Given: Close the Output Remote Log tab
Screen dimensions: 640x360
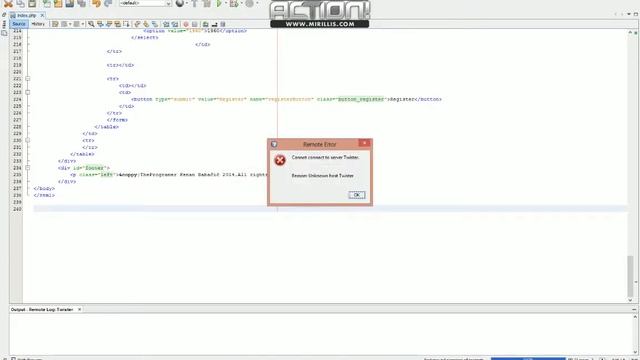Looking at the screenshot, I should pyautogui.click(x=80, y=309).
